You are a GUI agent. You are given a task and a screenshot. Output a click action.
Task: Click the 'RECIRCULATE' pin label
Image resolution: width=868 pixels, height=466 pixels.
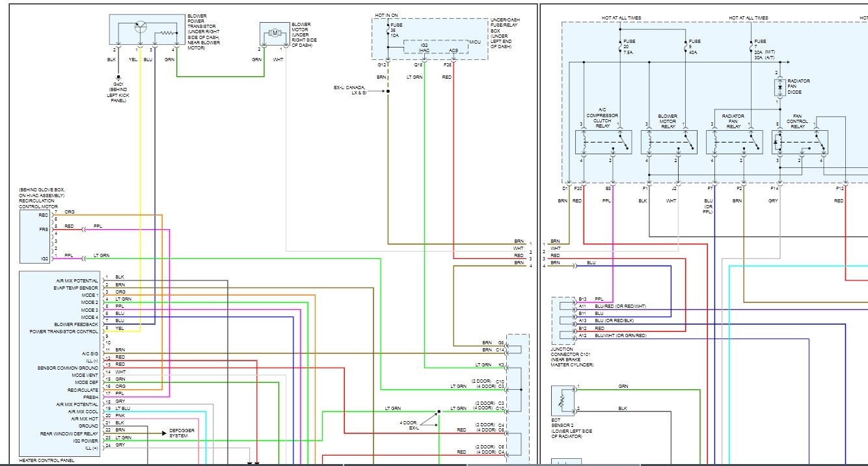pos(83,390)
